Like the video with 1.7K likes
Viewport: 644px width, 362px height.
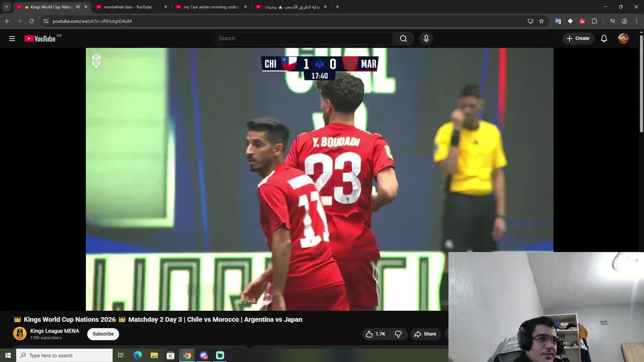pos(375,334)
